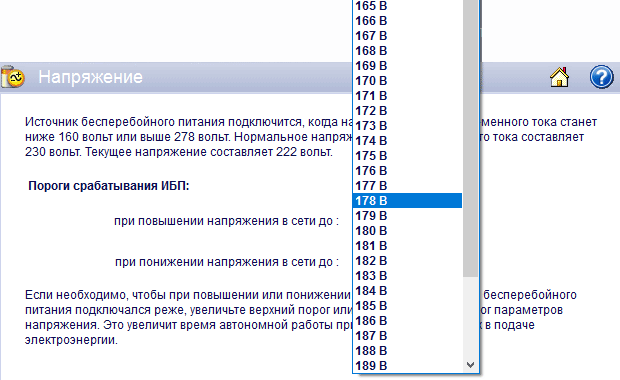Click the dropdown list scrollbar thumb
620x380 pixels.
[470, 138]
